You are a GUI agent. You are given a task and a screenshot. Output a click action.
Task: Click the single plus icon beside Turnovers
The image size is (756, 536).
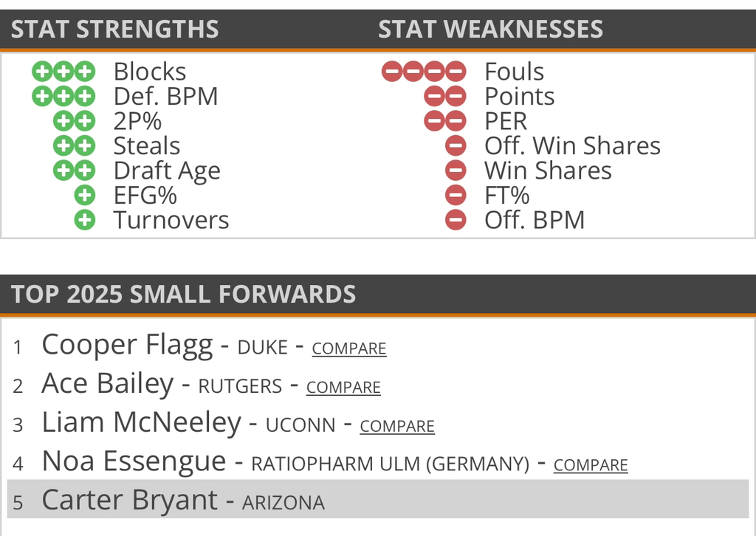click(85, 220)
